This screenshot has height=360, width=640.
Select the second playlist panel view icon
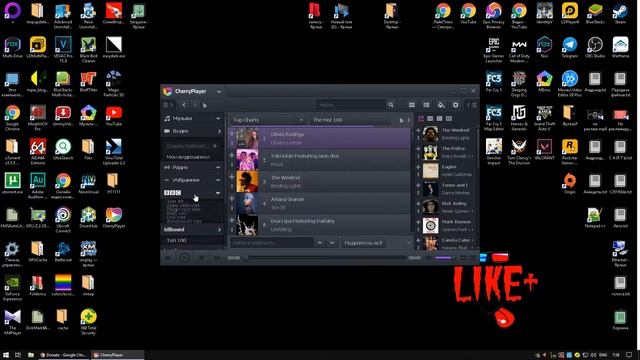click(x=430, y=119)
